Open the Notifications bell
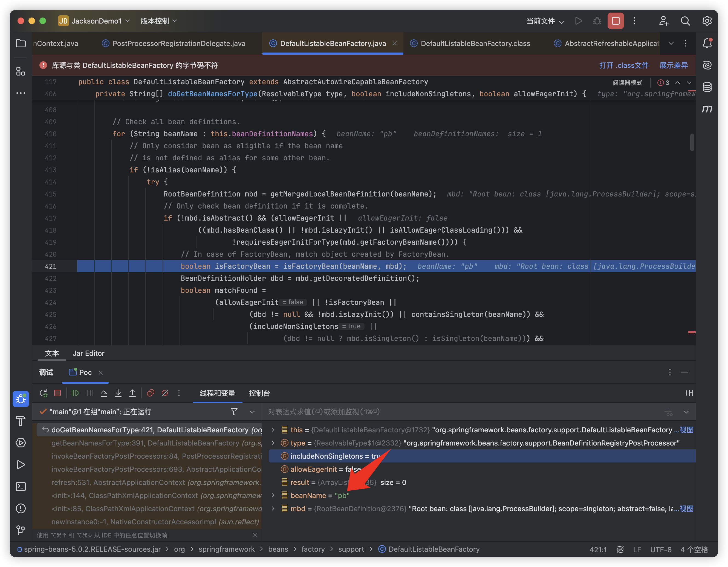Image resolution: width=728 pixels, height=567 pixels. point(707,43)
